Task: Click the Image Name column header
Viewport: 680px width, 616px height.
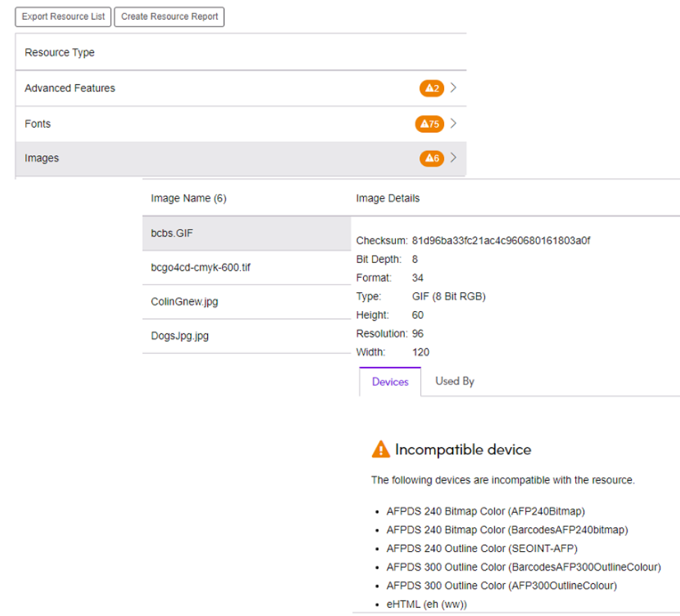Action: pyautogui.click(x=189, y=198)
